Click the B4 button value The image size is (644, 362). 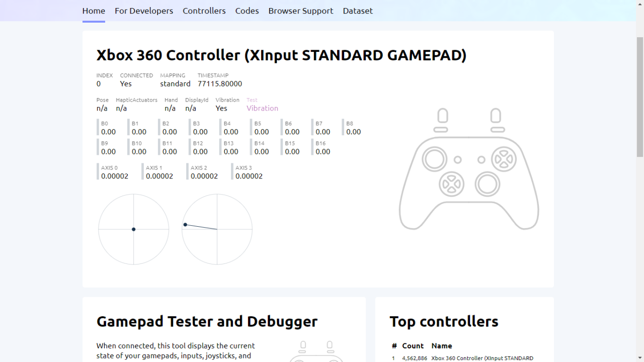(x=231, y=132)
